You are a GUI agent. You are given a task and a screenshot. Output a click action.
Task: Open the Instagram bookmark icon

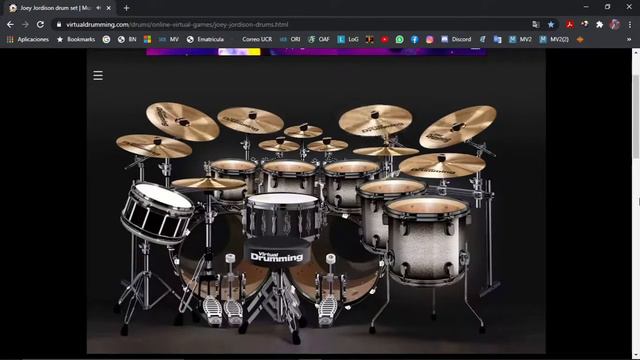pos(430,39)
